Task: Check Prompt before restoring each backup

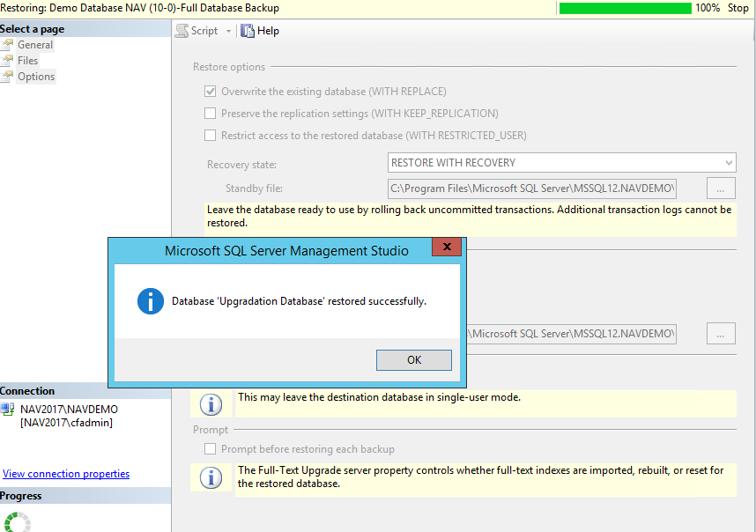Action: (x=211, y=449)
